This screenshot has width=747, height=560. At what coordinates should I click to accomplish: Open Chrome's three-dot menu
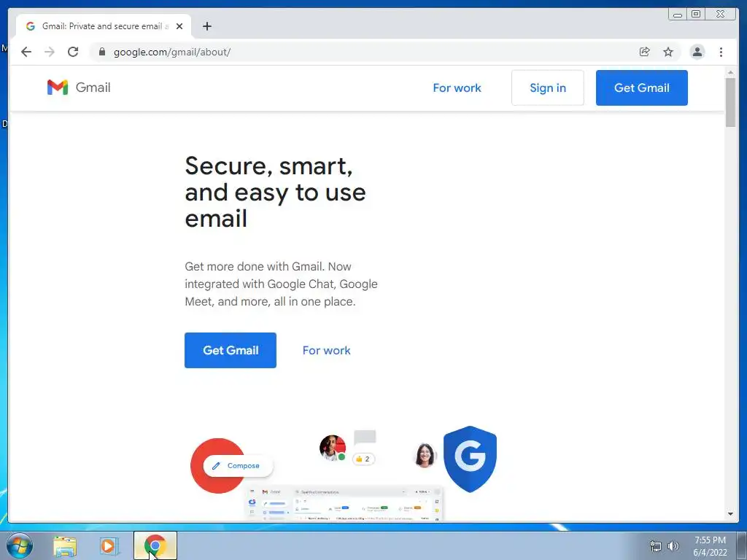721,52
